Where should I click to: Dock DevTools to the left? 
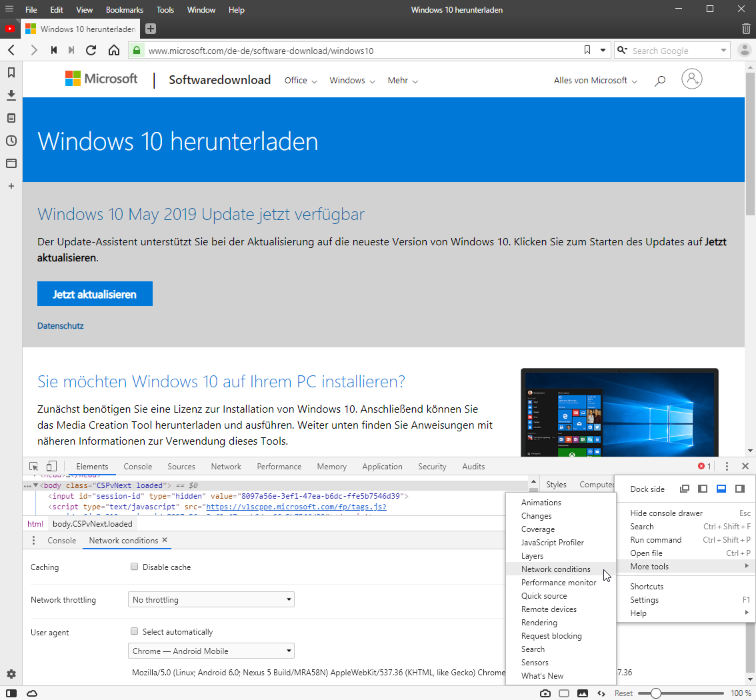click(x=703, y=489)
